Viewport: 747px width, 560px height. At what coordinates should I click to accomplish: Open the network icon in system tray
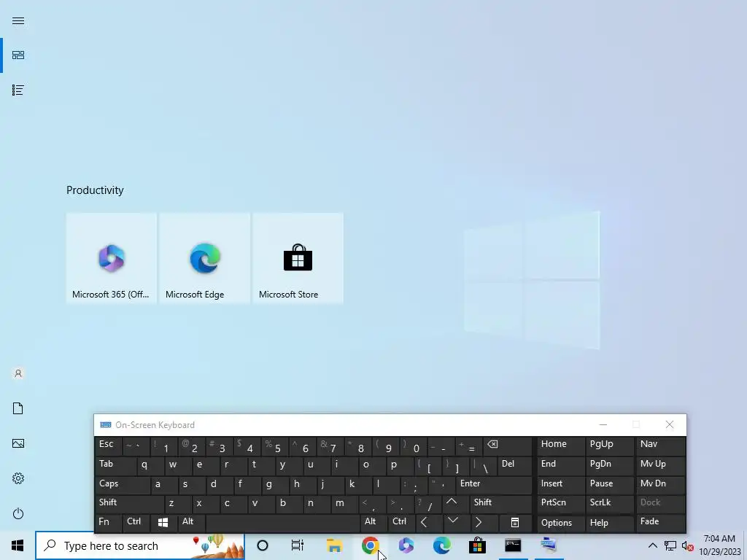coord(670,545)
